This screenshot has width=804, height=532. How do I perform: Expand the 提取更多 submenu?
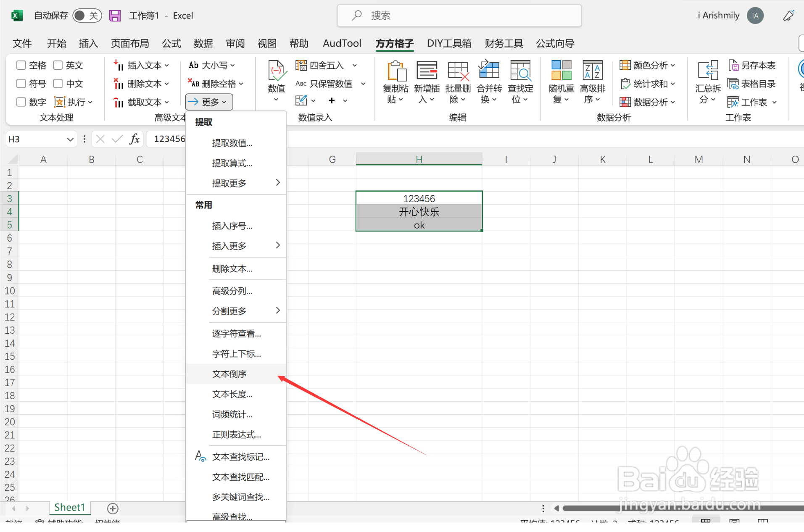[x=237, y=183]
